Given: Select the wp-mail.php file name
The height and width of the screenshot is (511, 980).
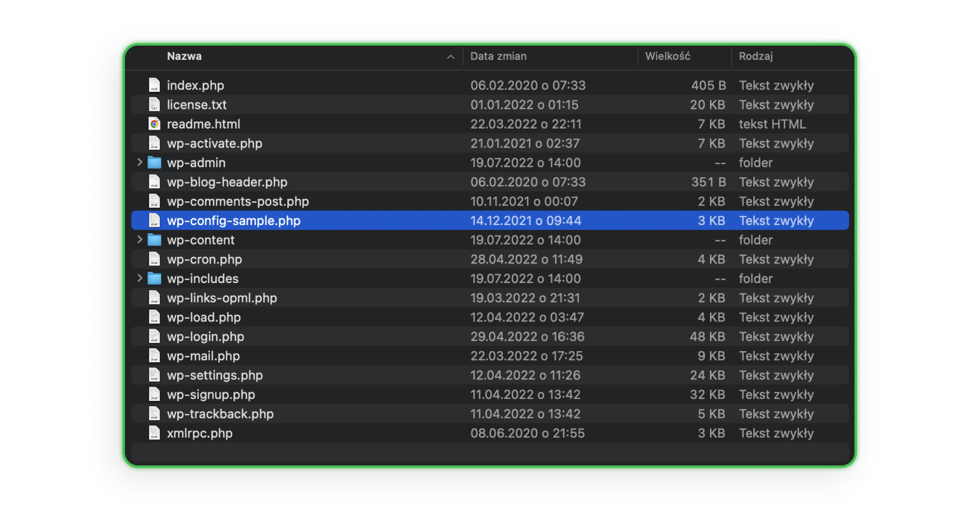Looking at the screenshot, I should coord(203,356).
